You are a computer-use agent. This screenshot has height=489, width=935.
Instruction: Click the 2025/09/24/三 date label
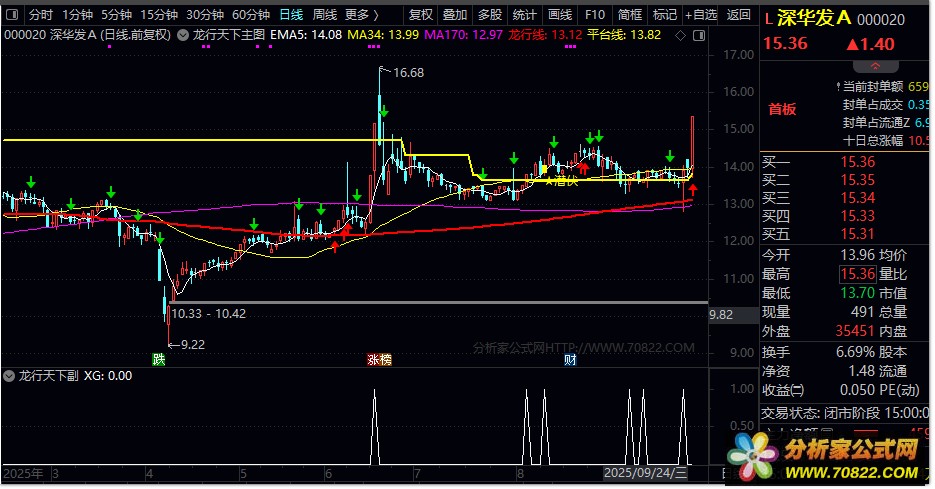[645, 473]
